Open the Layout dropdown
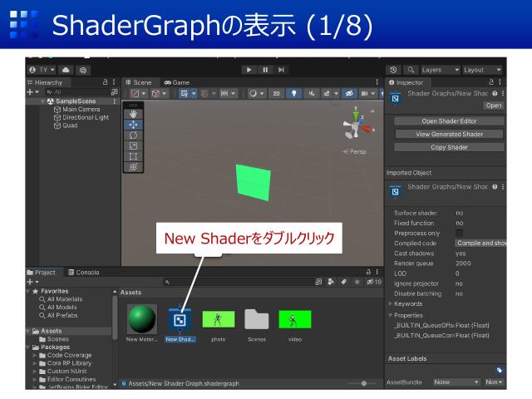Viewport: 532px width, 399px height. [x=482, y=70]
